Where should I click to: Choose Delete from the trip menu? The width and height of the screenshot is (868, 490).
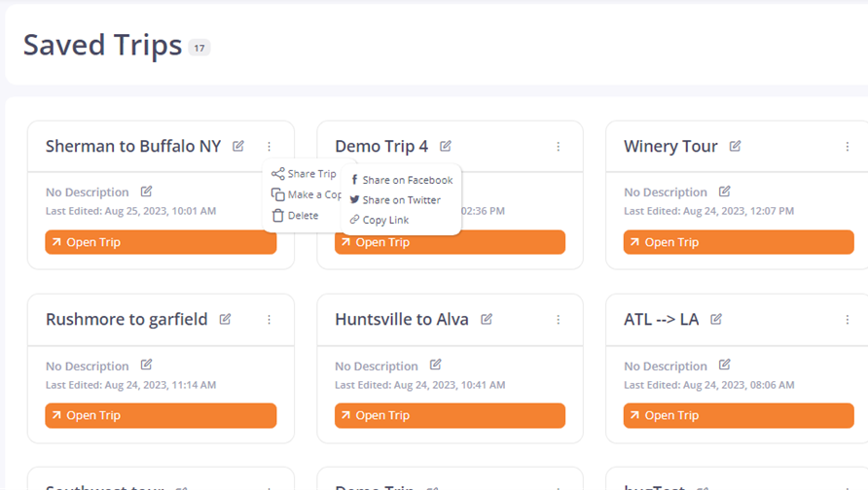click(295, 216)
